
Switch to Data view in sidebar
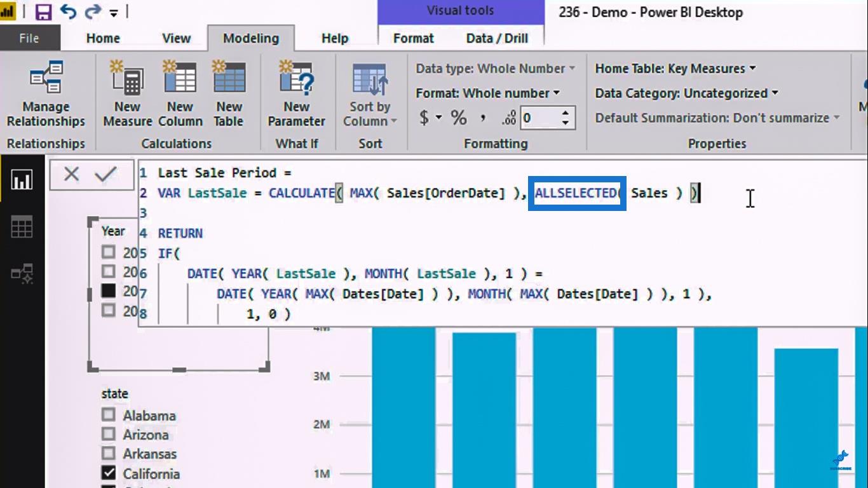(22, 227)
